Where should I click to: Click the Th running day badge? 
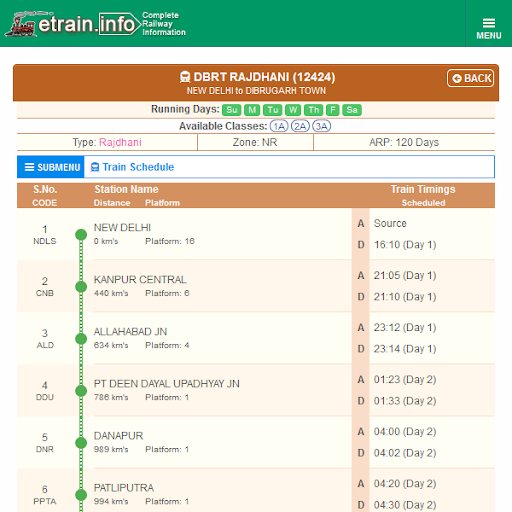[313, 110]
